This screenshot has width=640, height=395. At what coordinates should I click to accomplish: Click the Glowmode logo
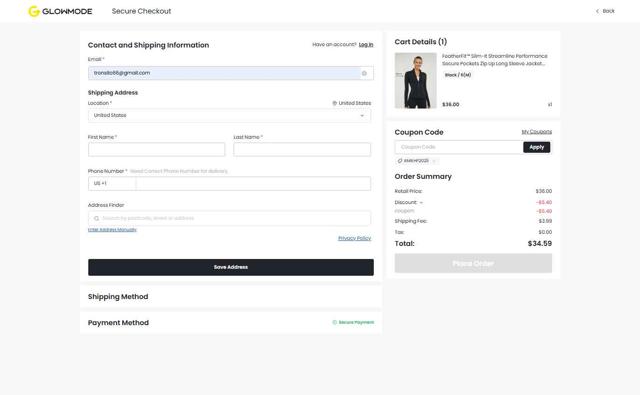(60, 11)
